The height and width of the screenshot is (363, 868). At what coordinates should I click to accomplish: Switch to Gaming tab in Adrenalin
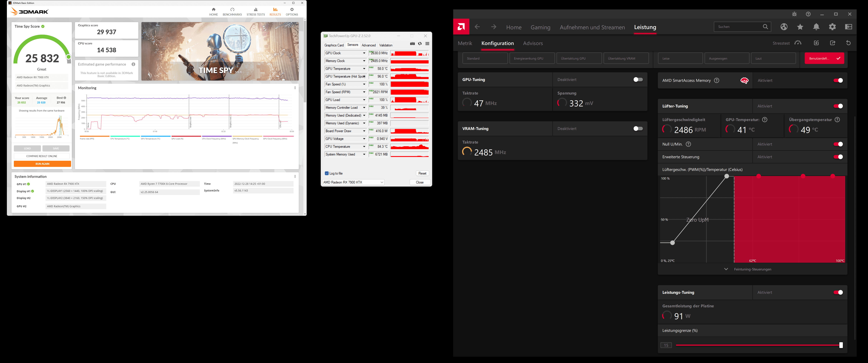pyautogui.click(x=540, y=27)
